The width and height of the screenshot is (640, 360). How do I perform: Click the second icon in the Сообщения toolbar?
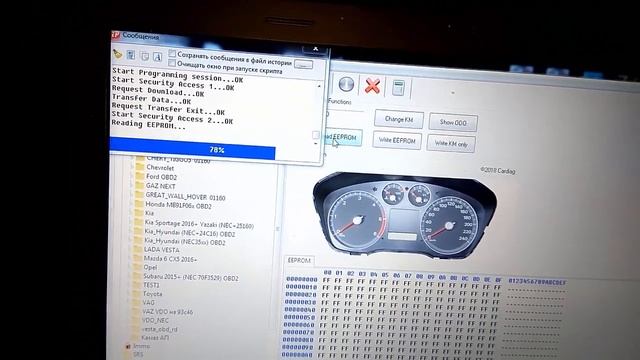tap(131, 54)
